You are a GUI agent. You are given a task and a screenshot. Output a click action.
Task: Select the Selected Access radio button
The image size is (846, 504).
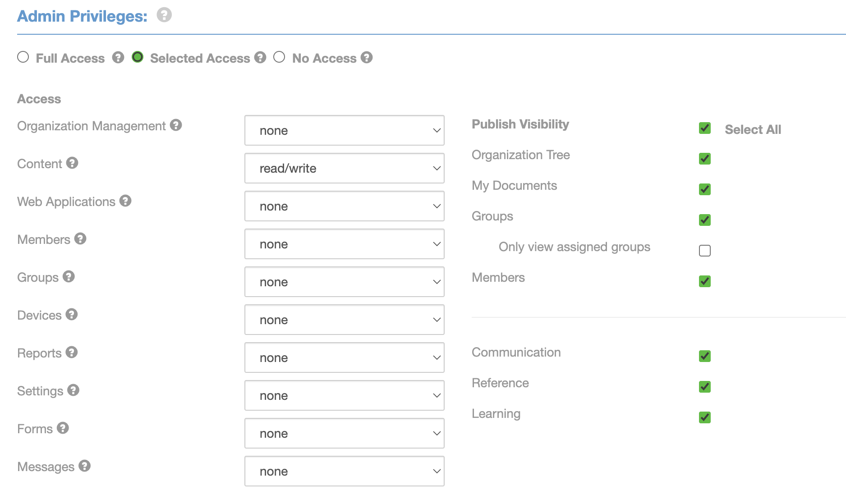(138, 57)
